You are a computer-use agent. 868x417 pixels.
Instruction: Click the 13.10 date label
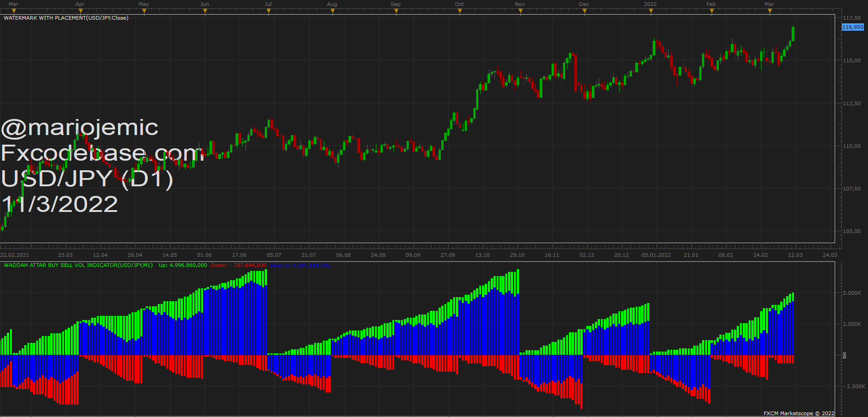(x=482, y=255)
